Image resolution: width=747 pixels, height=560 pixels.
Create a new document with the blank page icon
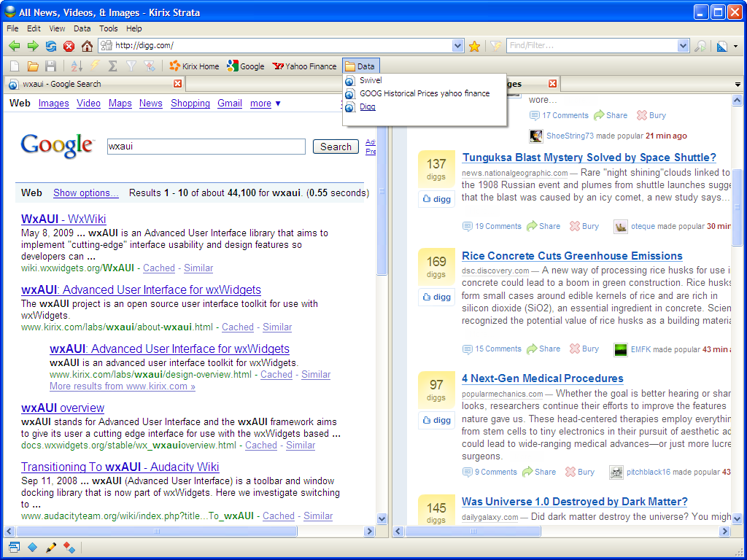(x=15, y=66)
